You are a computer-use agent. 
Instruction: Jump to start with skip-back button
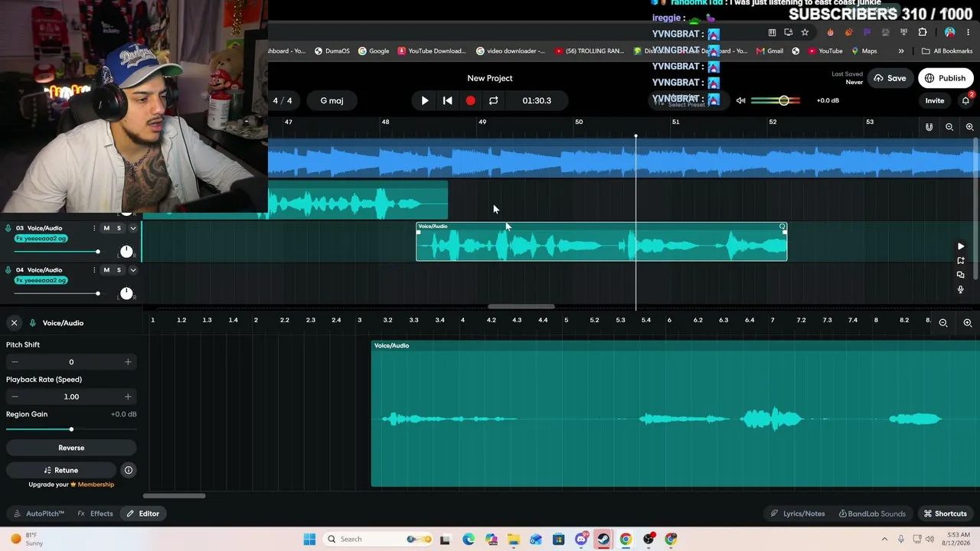448,100
